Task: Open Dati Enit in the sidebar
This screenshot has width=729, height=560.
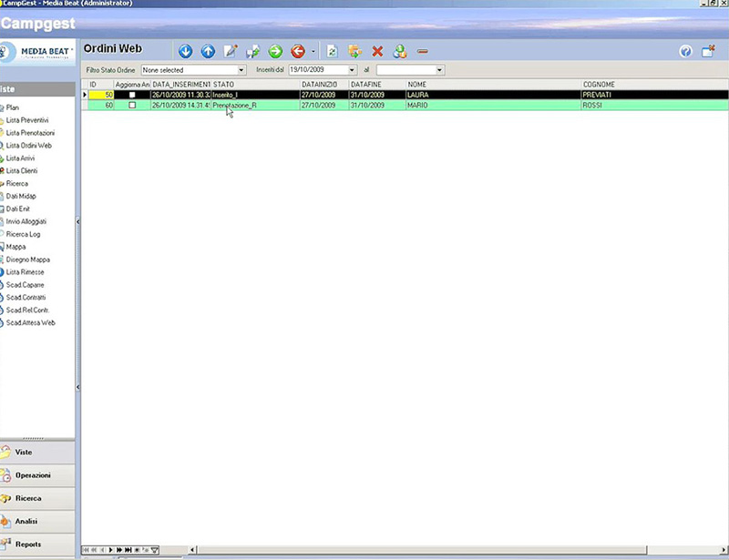Action: 17,209
